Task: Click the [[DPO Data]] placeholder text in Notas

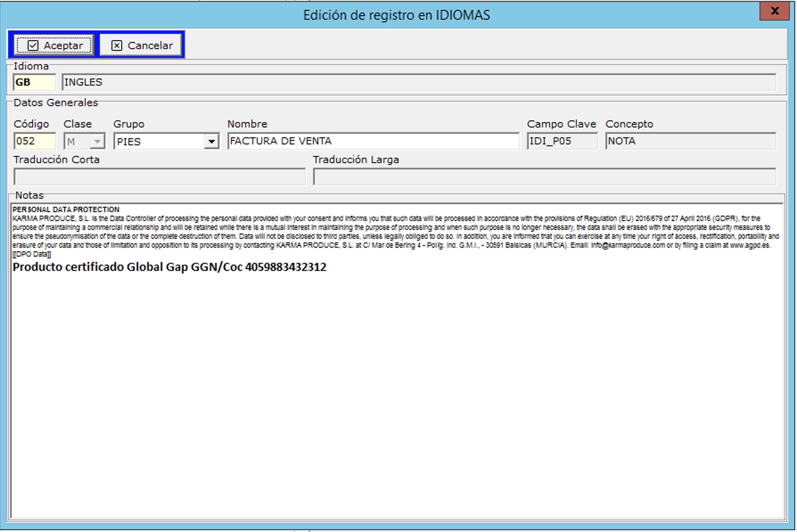Action: [32, 254]
